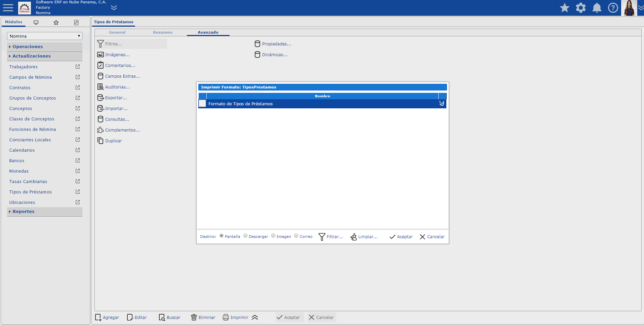
Task: Click edit icon on Formato row
Action: [x=442, y=104]
